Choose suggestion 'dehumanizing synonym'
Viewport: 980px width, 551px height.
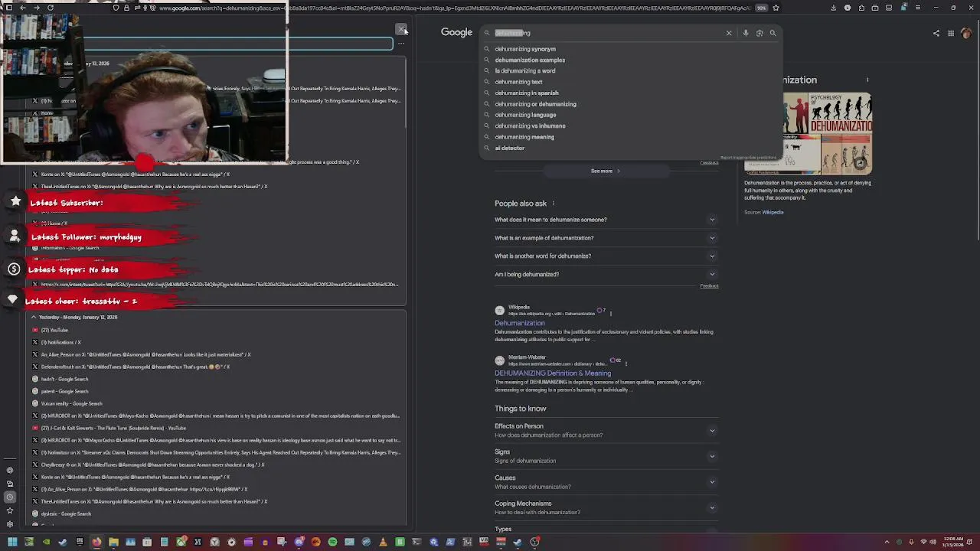[x=632, y=49]
